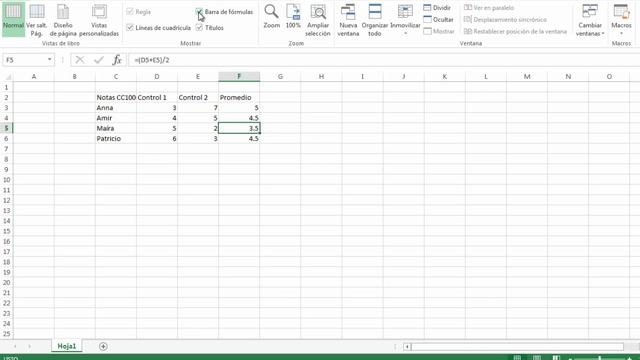Click Ampliar selección zoom icon

tap(318, 20)
